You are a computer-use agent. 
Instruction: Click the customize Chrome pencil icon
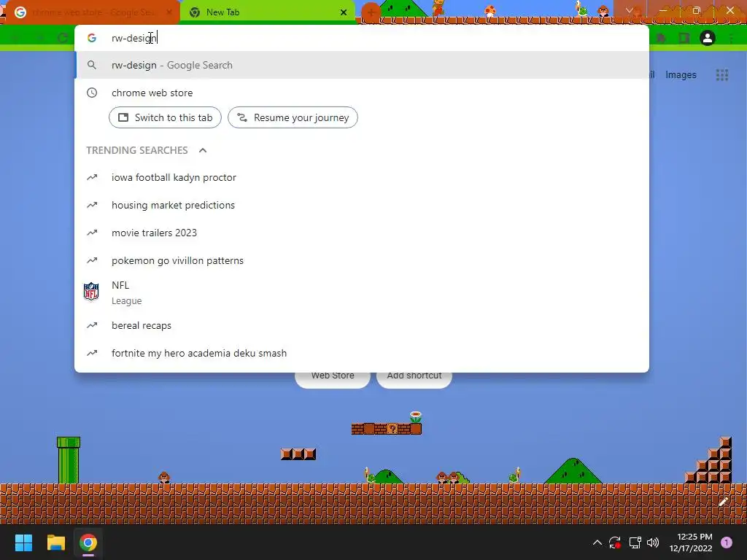[x=723, y=502]
